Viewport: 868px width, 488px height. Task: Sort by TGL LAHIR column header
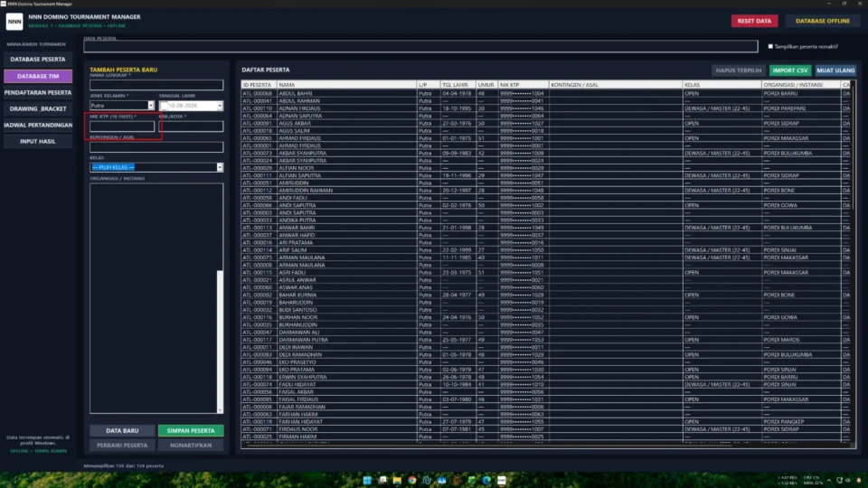point(458,85)
